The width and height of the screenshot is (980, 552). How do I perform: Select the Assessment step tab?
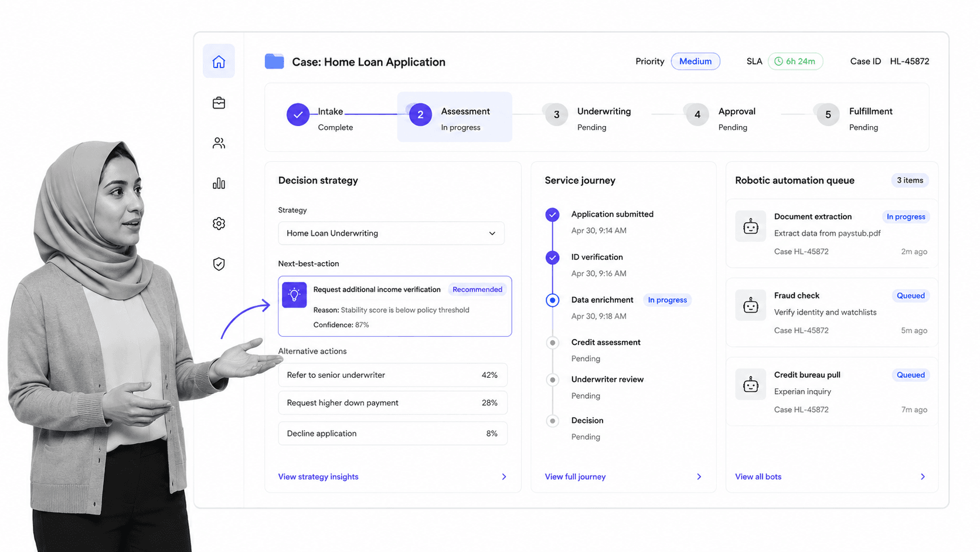[454, 117]
